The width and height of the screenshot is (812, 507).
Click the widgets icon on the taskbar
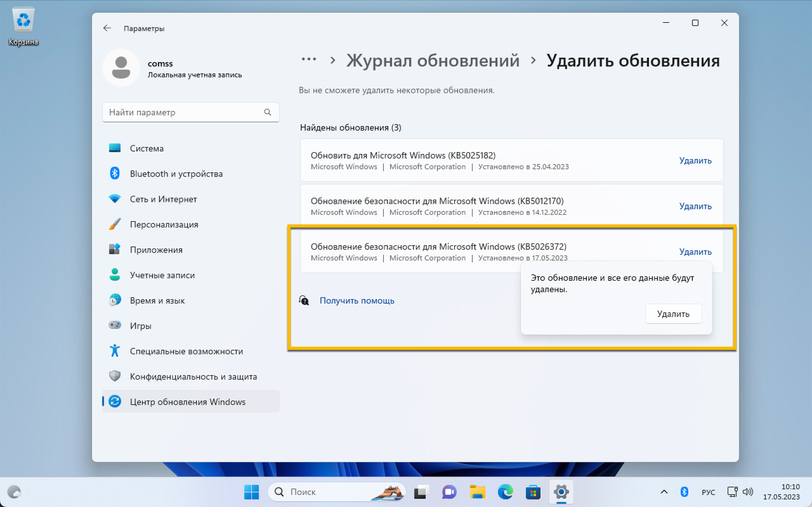[14, 492]
